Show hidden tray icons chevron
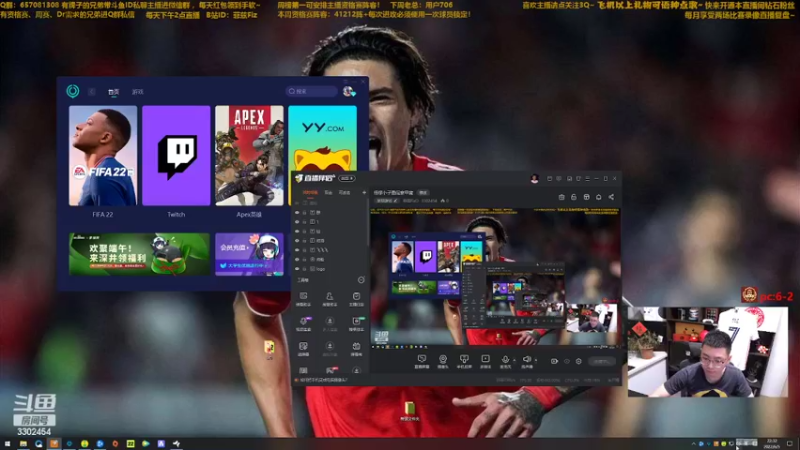 tap(693, 444)
